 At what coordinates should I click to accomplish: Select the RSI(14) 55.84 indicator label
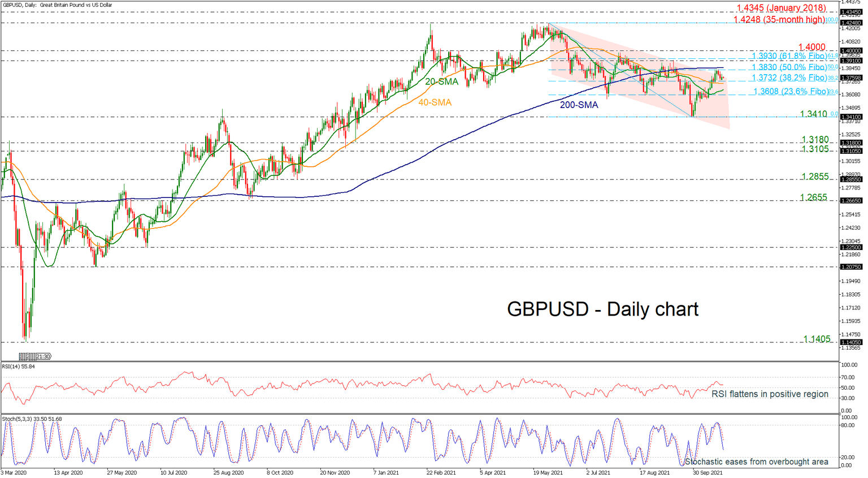19,368
